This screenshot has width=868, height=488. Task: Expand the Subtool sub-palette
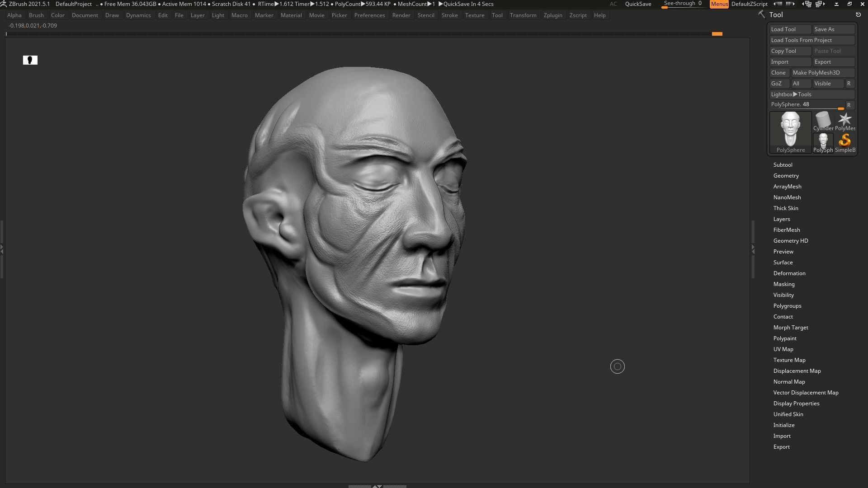[x=783, y=165]
